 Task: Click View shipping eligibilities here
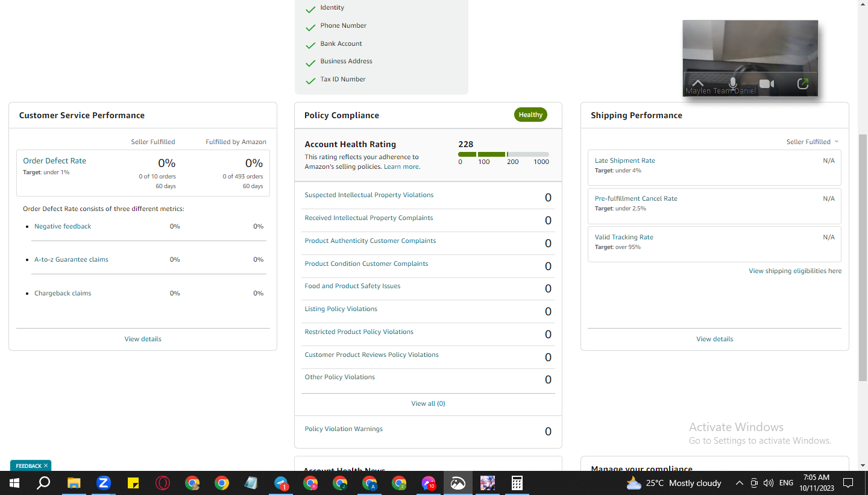795,271
